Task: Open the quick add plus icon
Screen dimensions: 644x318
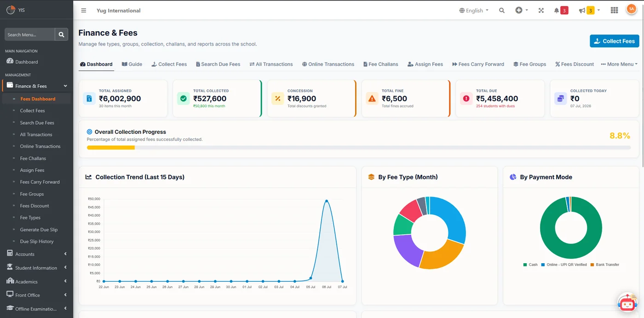Action: tap(519, 10)
